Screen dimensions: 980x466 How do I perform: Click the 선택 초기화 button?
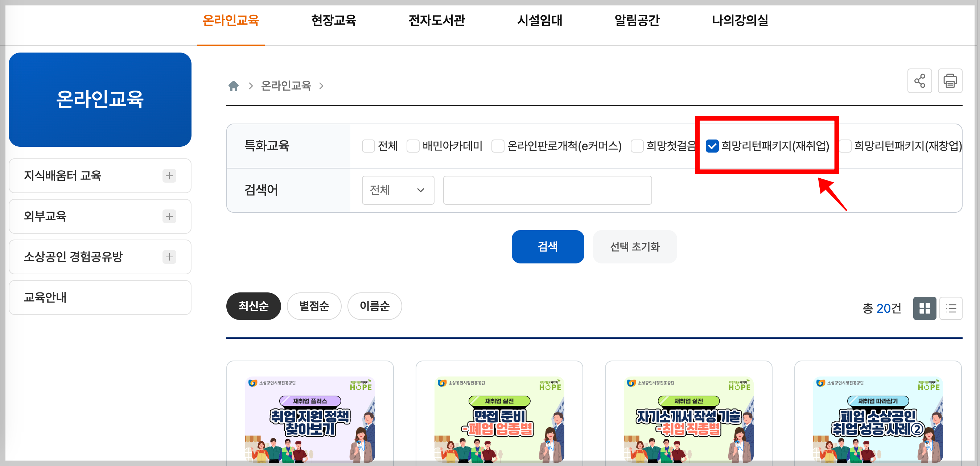pyautogui.click(x=635, y=247)
